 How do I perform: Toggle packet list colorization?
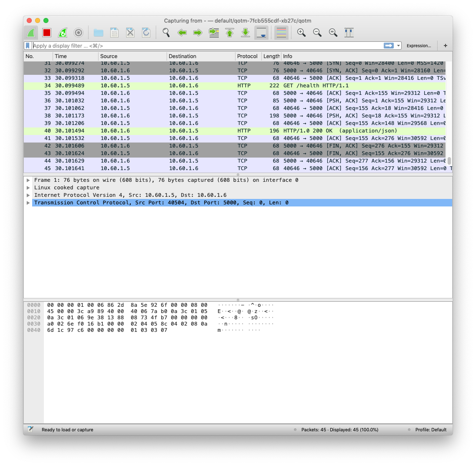[281, 33]
